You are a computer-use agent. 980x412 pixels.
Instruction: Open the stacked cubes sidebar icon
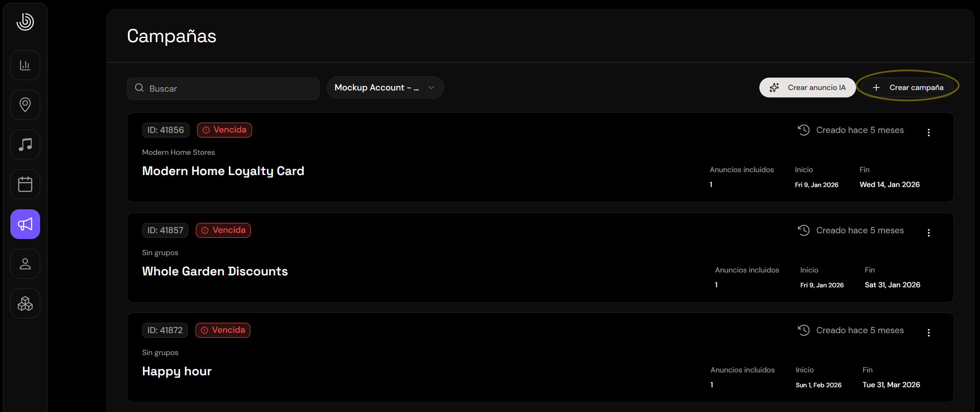point(25,303)
